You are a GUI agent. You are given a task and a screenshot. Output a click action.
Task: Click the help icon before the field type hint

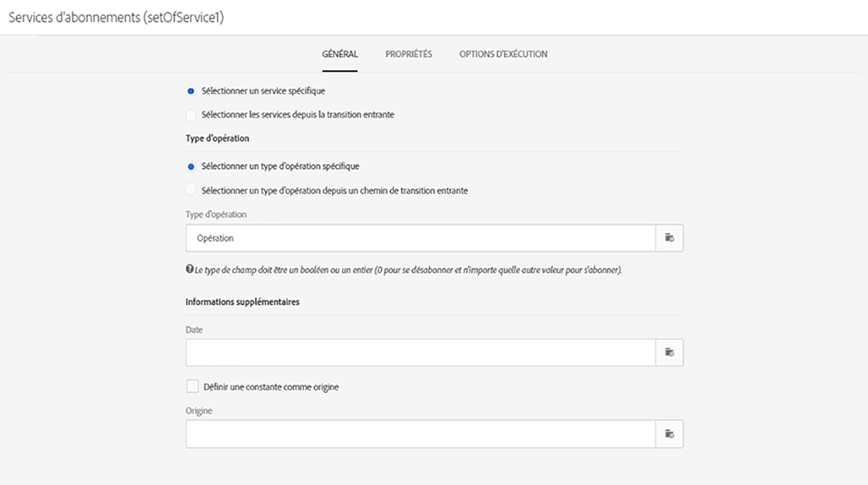click(x=190, y=269)
